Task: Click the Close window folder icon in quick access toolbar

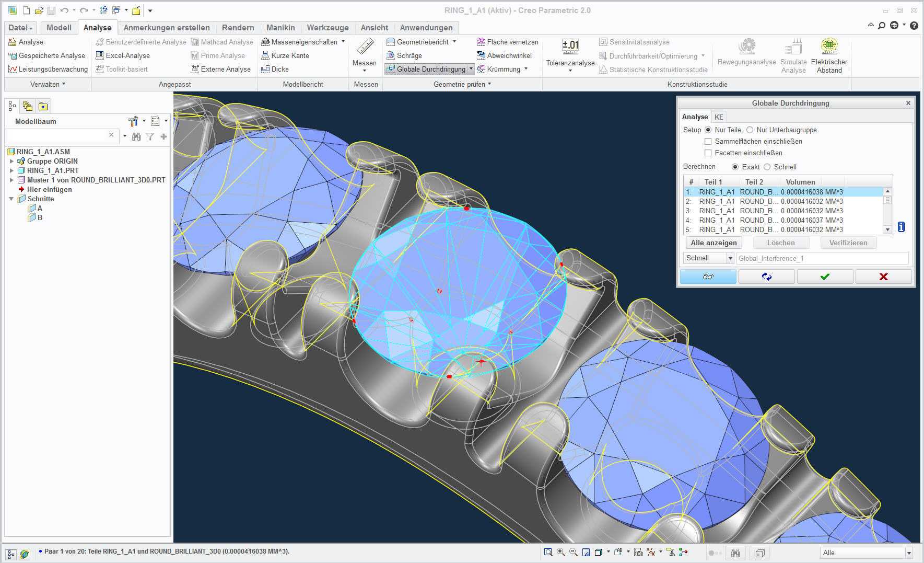Action: click(x=136, y=10)
